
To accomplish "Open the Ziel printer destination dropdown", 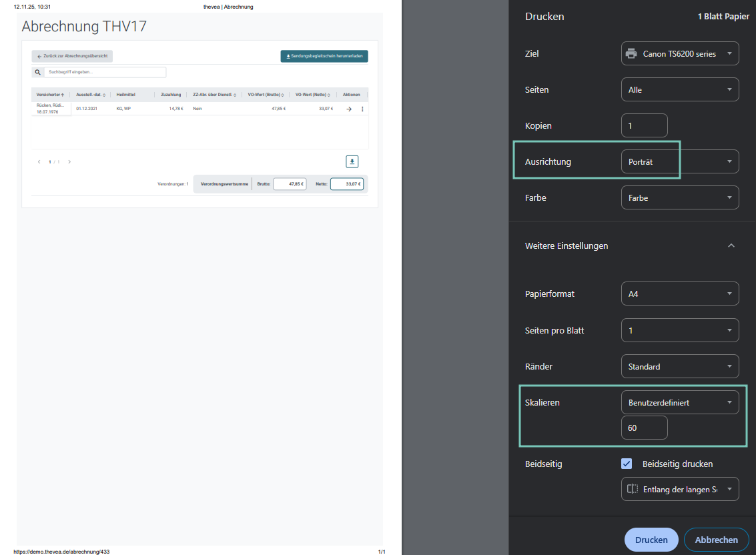I will point(680,53).
